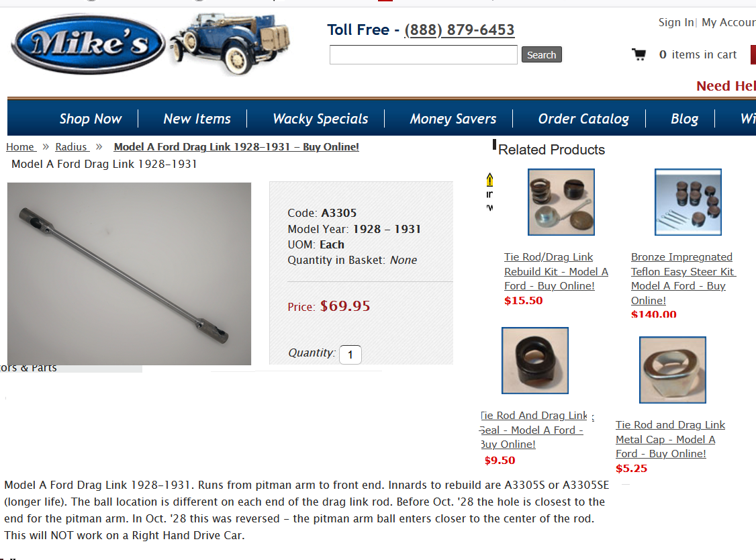
Task: Open Tie Rod and Drag Link Metal Cap thumbnail
Action: pos(672,370)
